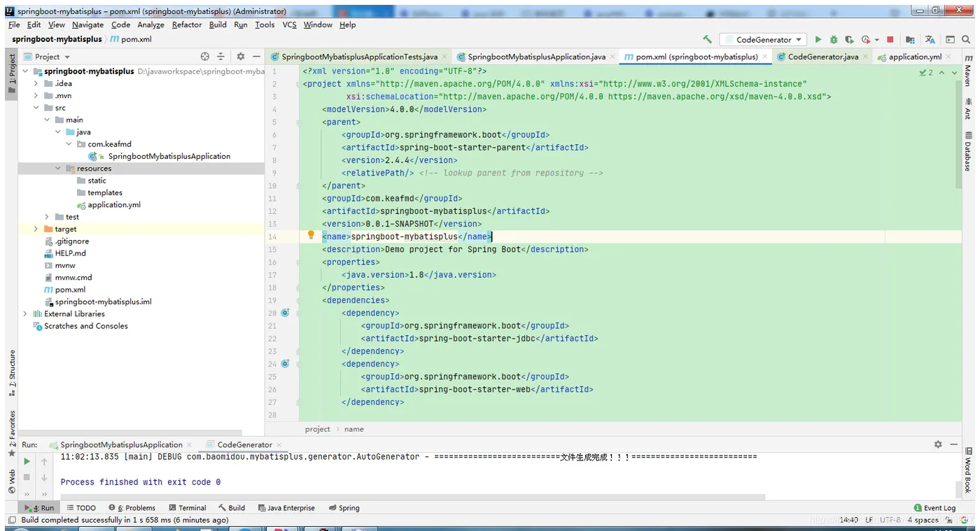Collapse the springboot-mybatisplus root node
Viewport: 980px width, 531px height.
[x=26, y=71]
